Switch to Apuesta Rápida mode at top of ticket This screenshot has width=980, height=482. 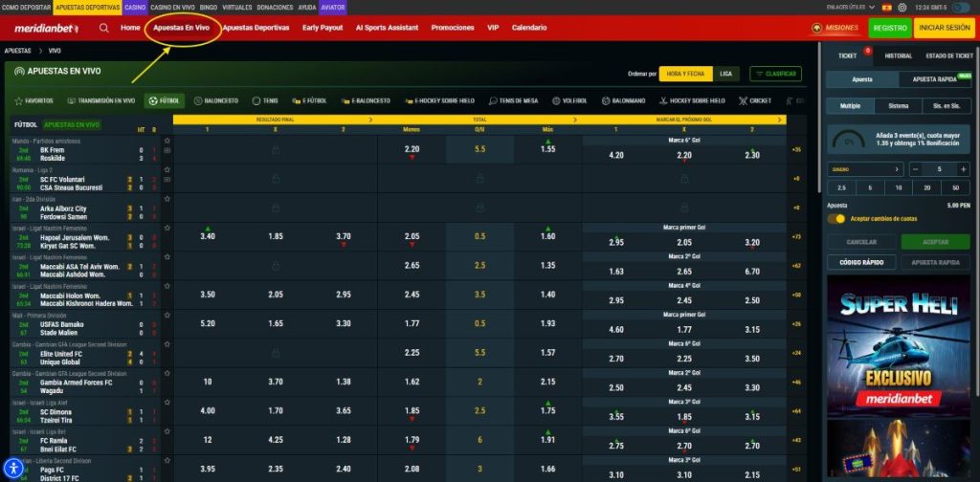click(x=935, y=79)
